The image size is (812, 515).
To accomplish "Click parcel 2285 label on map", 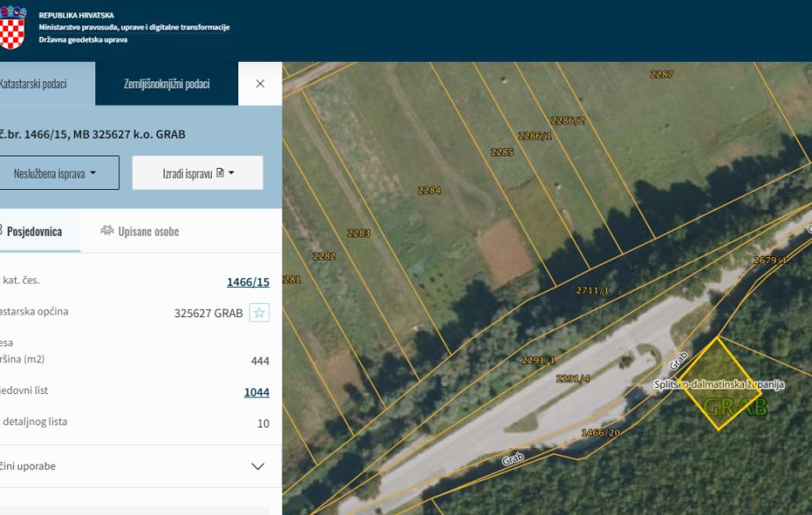I will coord(502,152).
